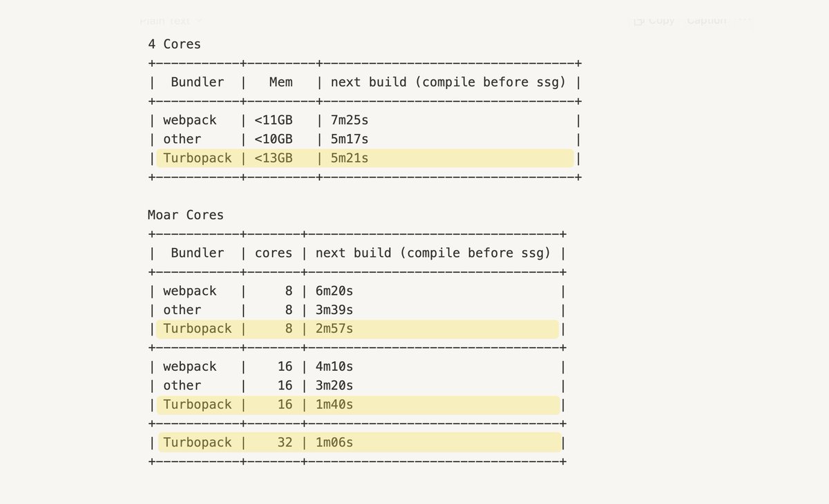The height and width of the screenshot is (504, 829).
Task: Click the '7m25s' build time
Action: (350, 120)
